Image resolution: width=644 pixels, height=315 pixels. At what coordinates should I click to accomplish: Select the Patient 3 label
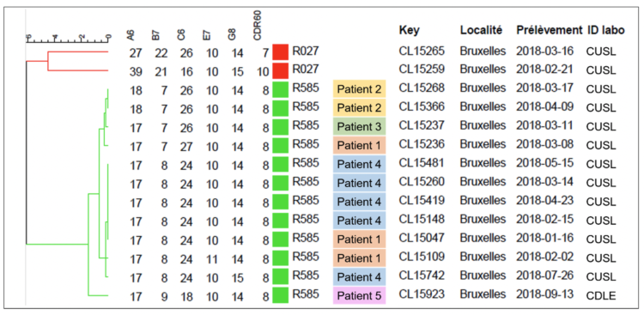point(360,126)
